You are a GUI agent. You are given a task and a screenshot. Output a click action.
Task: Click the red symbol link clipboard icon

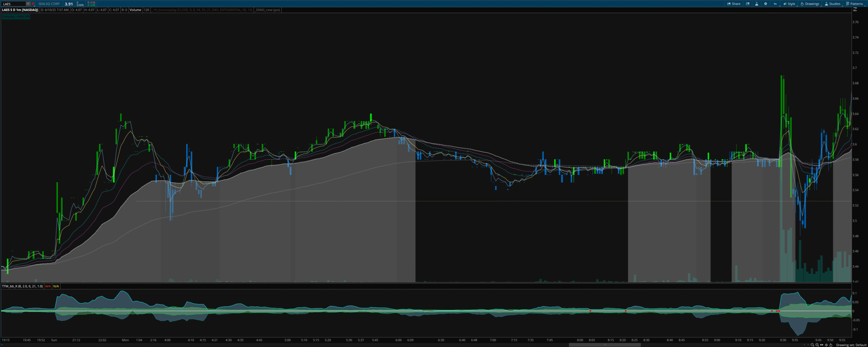tap(33, 4)
